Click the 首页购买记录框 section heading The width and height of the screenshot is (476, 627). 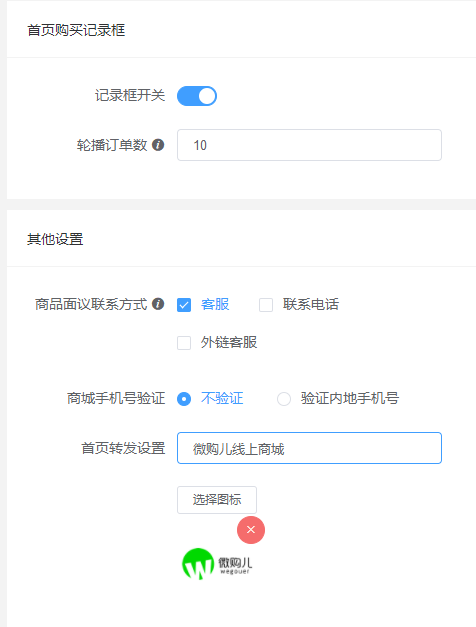tap(76, 30)
